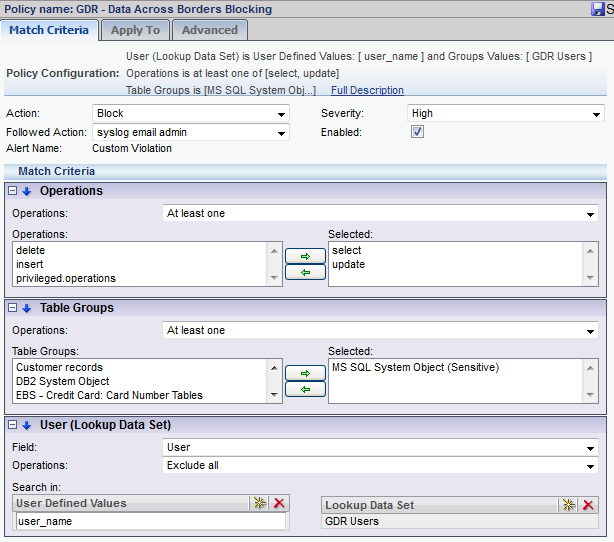
Task: Delete Lookup Data Set with red X
Action: [589, 505]
